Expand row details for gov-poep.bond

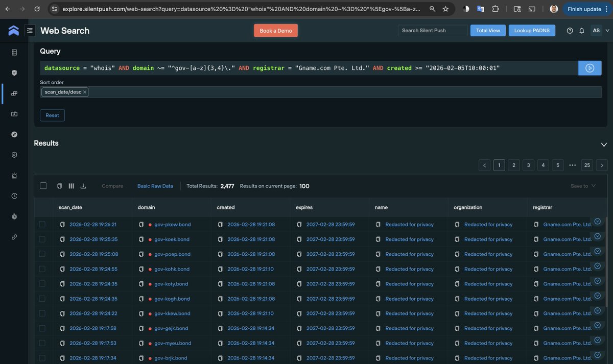[x=598, y=251]
